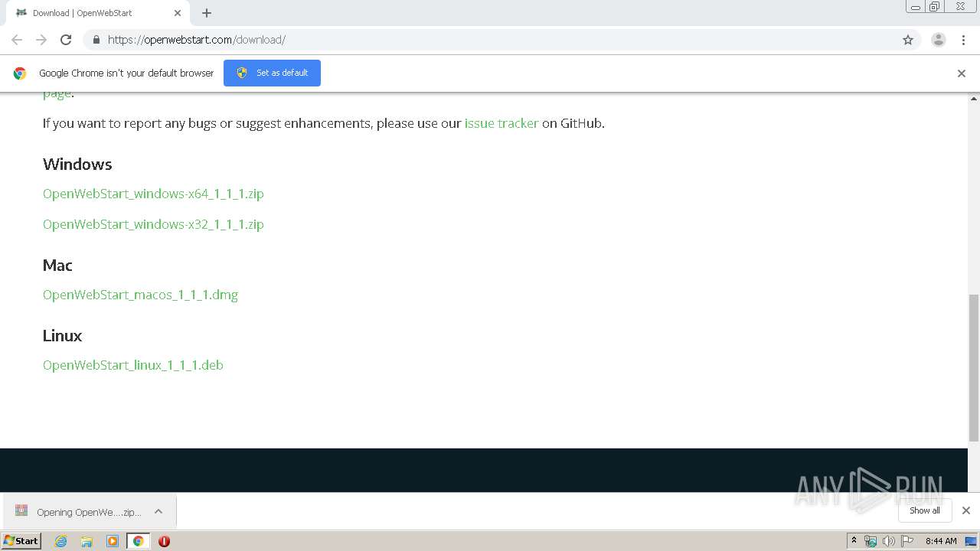Viewport: 980px width, 551px height.
Task: Open network status tray icon
Action: (x=871, y=541)
